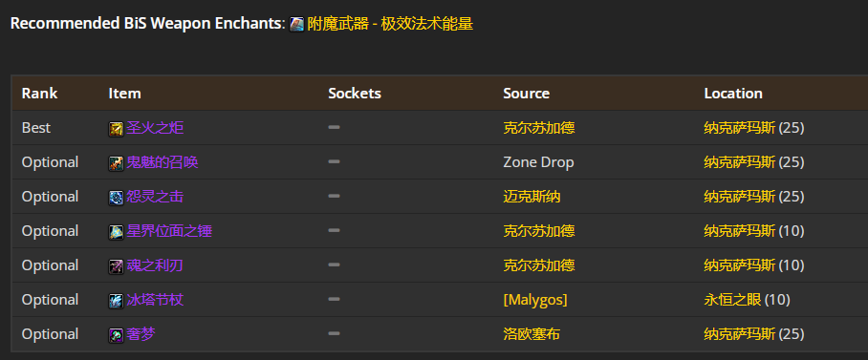Image resolution: width=868 pixels, height=360 pixels.
Task: Open the 洛欧塞布 source link
Action: click(x=532, y=334)
